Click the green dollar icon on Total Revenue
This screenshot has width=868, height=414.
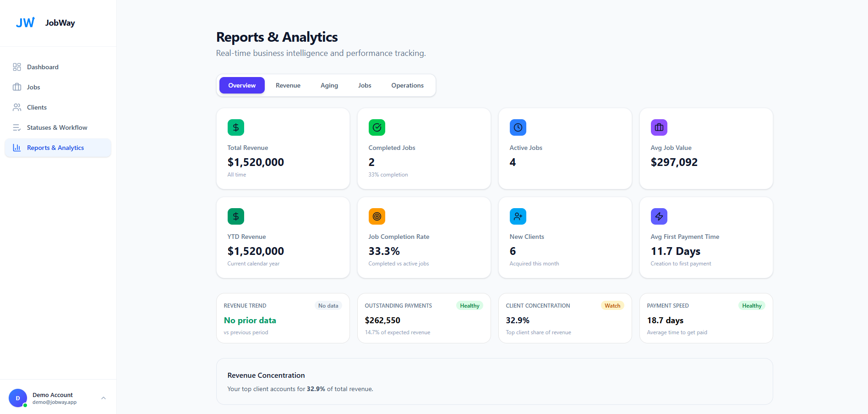[x=235, y=127]
